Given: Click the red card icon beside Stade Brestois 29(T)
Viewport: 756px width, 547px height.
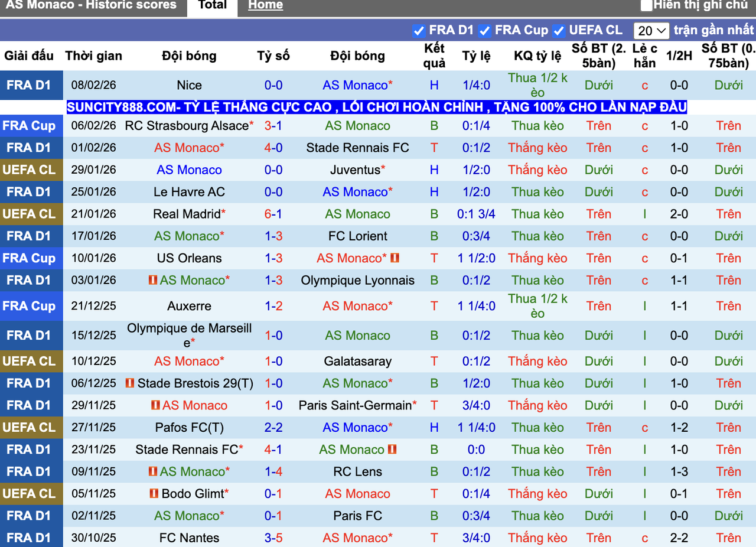Looking at the screenshot, I should click(x=130, y=383).
